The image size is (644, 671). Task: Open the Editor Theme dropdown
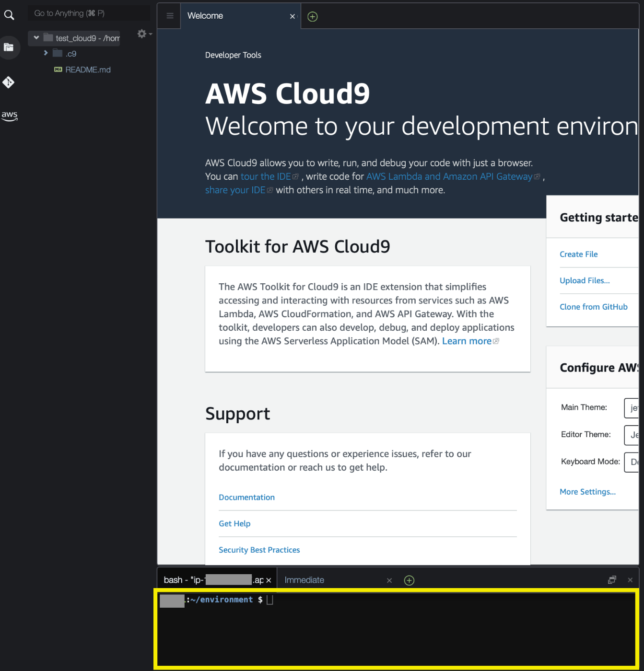click(x=631, y=435)
